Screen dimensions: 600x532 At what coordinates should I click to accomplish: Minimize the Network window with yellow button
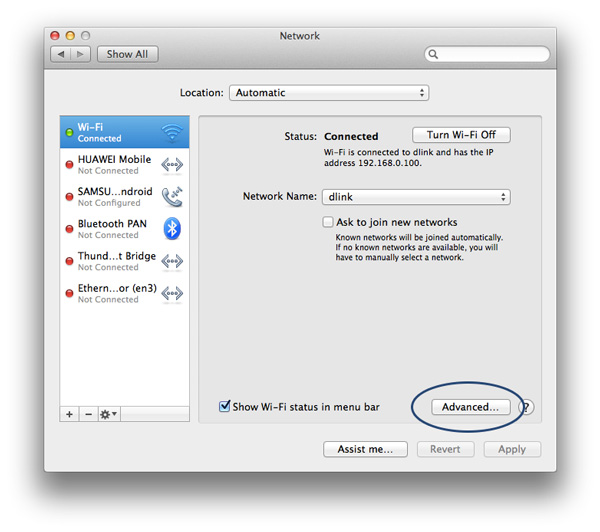tap(70, 36)
